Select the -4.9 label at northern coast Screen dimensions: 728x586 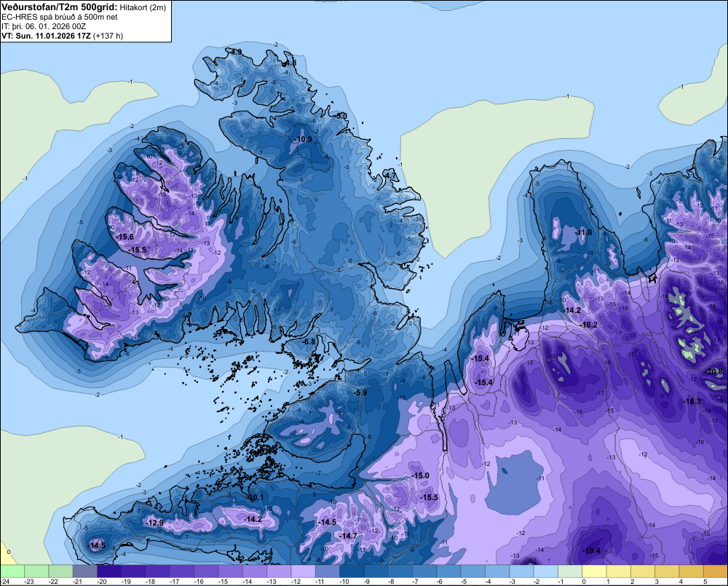click(x=236, y=52)
